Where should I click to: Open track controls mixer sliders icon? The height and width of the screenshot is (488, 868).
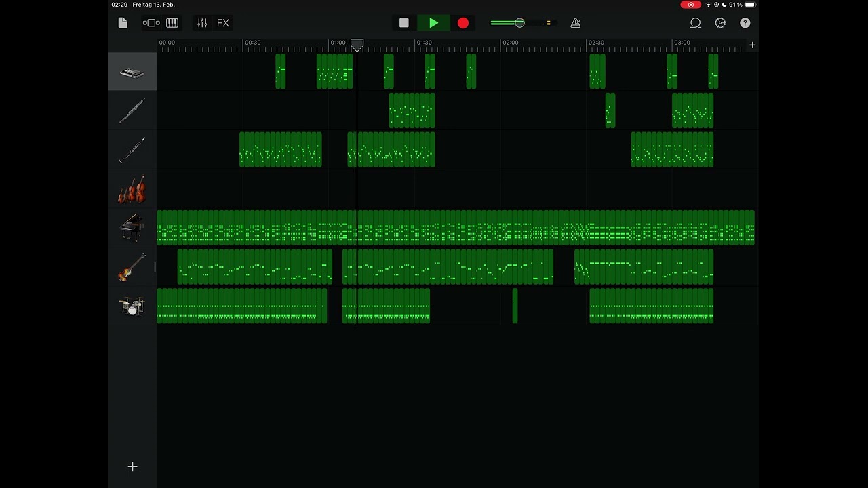tap(202, 23)
